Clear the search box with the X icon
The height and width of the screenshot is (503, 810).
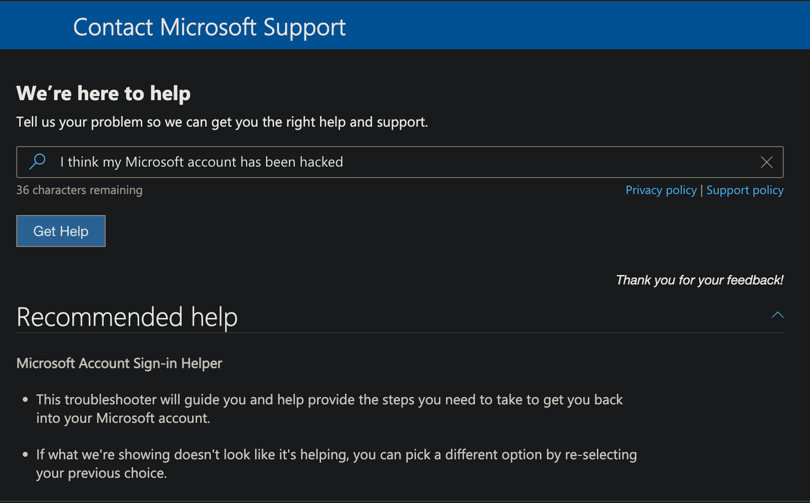(x=766, y=162)
